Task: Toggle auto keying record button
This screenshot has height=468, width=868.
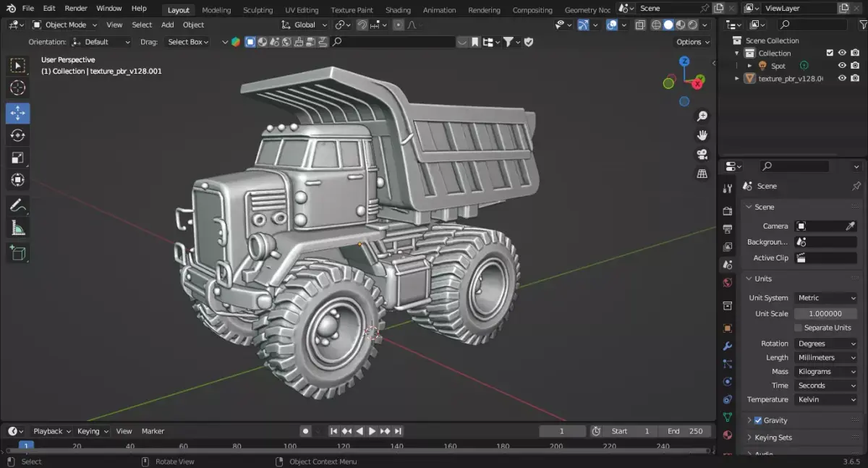Action: pos(306,431)
